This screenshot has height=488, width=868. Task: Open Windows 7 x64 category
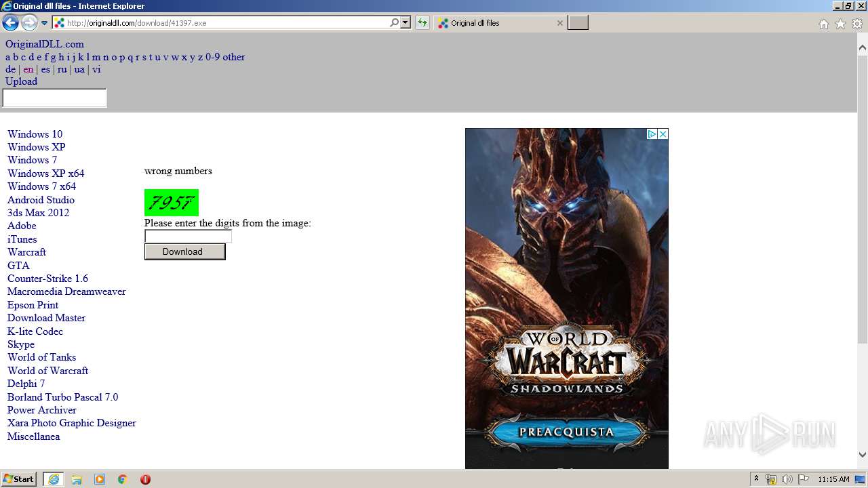41,186
